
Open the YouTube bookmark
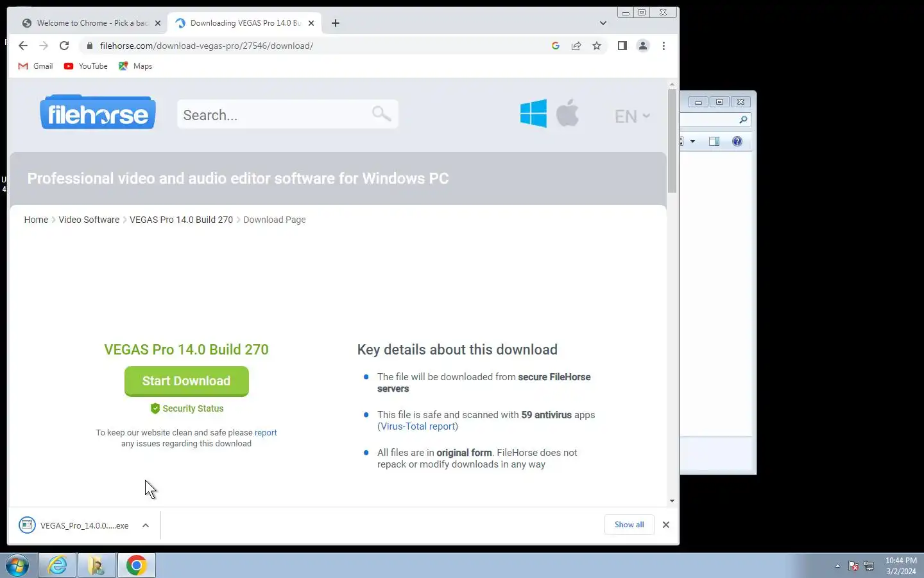[86, 66]
